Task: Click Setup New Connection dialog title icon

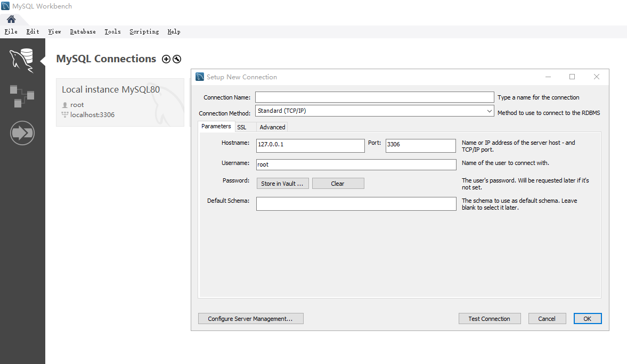Action: click(x=200, y=77)
